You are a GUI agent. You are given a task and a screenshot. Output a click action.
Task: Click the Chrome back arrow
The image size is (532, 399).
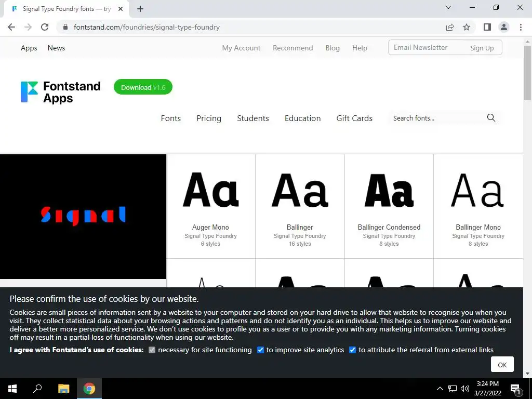tap(11, 27)
